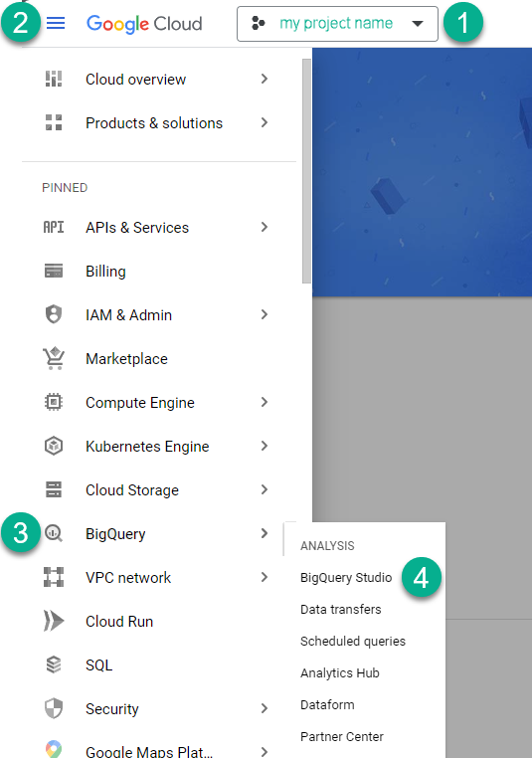Open SQL
This screenshot has width=532, height=758.
click(99, 665)
